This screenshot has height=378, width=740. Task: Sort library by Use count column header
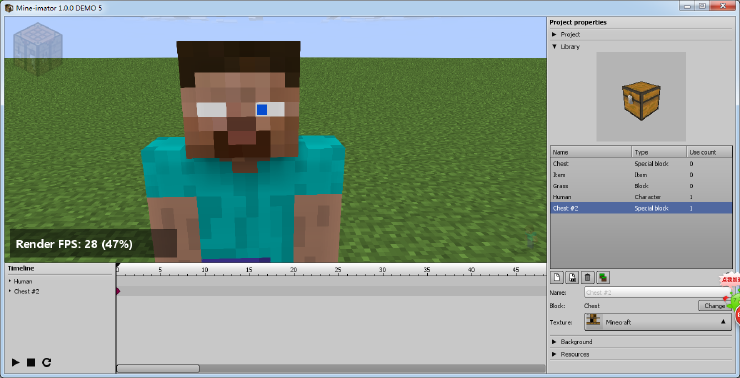(709, 152)
